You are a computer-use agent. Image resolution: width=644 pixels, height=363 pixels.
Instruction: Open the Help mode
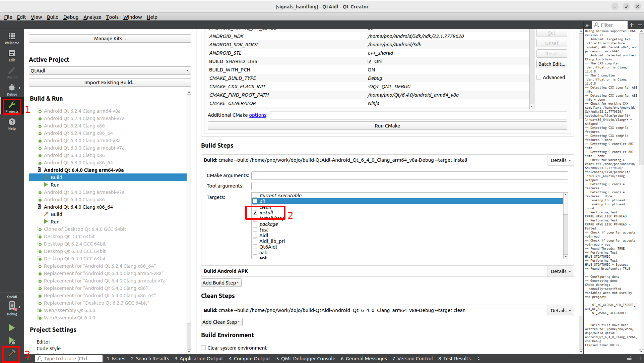[x=12, y=124]
